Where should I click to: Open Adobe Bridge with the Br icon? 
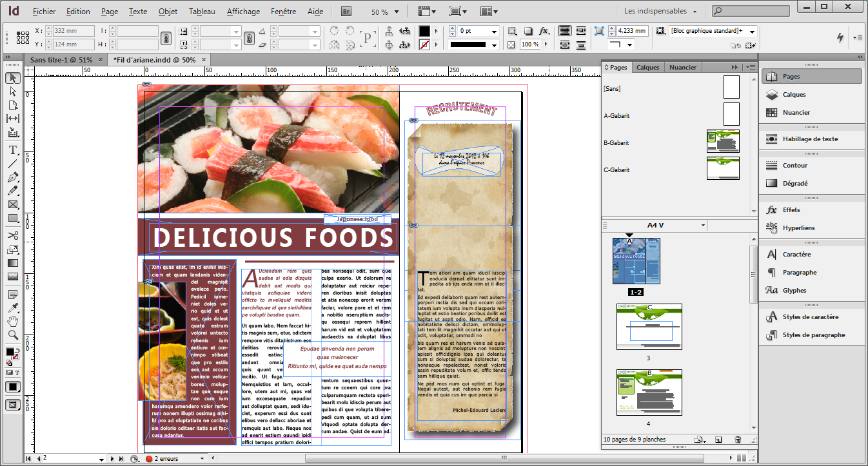click(x=346, y=12)
